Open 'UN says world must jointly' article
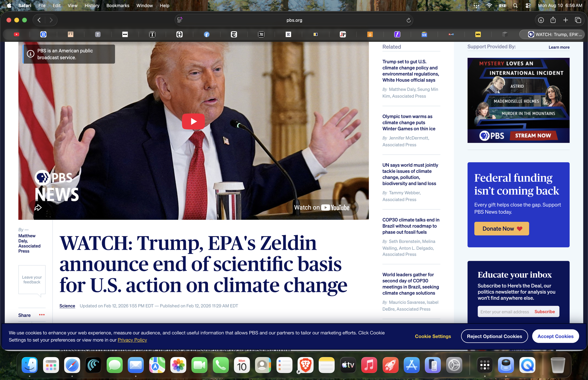The width and height of the screenshot is (588, 380). point(410,174)
